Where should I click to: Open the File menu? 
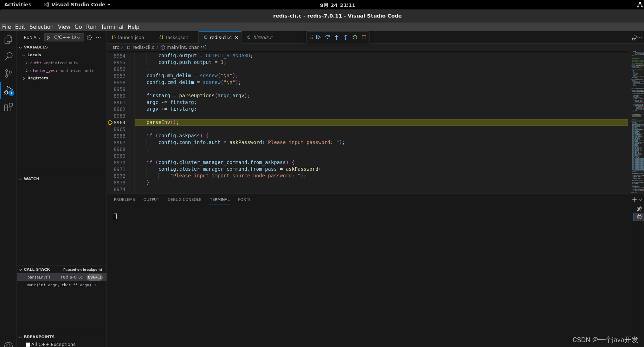[x=6, y=27]
